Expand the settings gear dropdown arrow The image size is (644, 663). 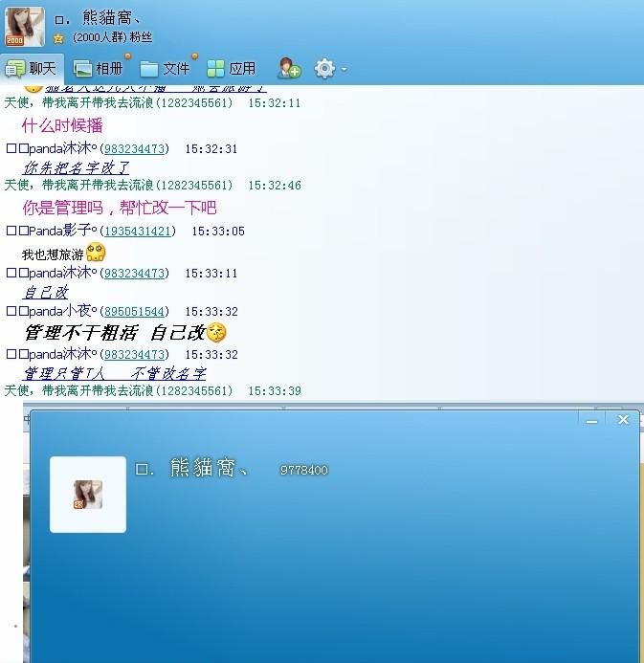pos(344,69)
